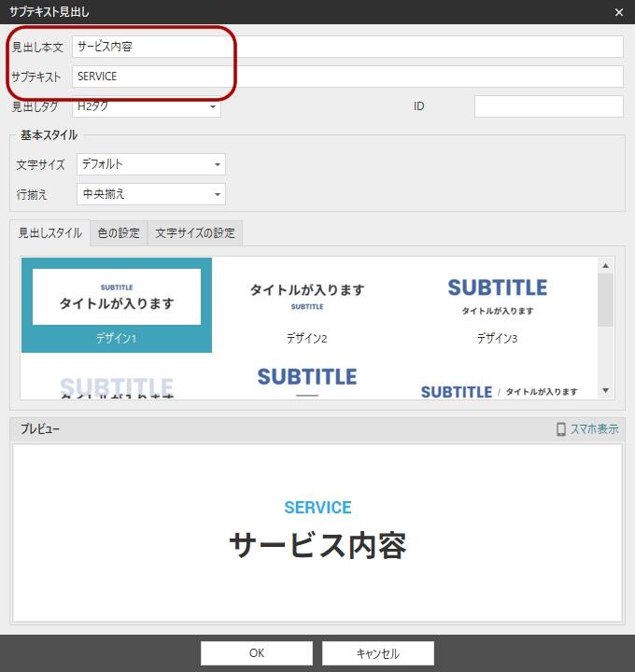Screen dimensions: 635x672
Task: Click the スマホ表示 link
Action: [594, 429]
